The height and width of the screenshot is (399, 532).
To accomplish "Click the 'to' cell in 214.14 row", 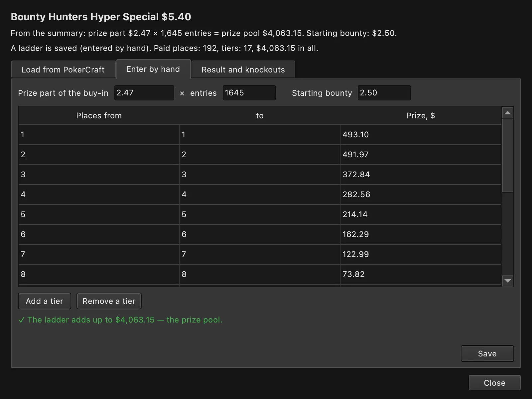I will pyautogui.click(x=260, y=214).
